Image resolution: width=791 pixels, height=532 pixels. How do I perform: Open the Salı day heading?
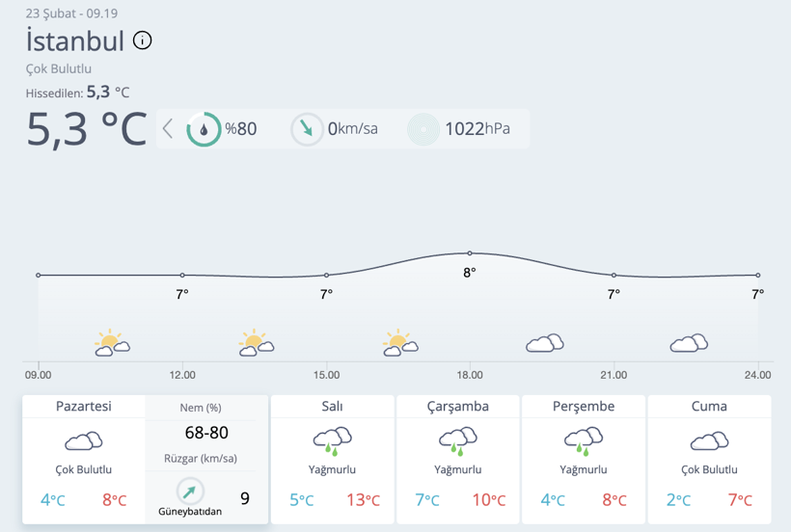[x=332, y=407]
